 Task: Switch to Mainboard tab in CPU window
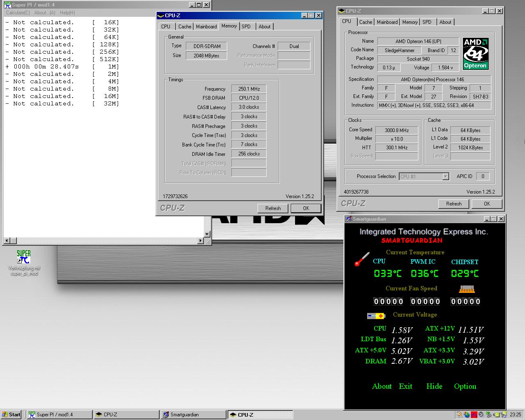pyautogui.click(x=387, y=22)
